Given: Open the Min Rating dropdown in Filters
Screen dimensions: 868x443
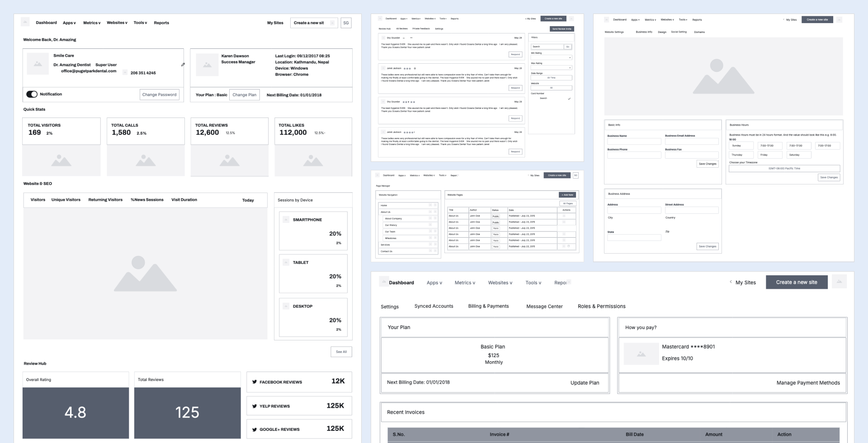Looking at the screenshot, I should pyautogui.click(x=551, y=57).
